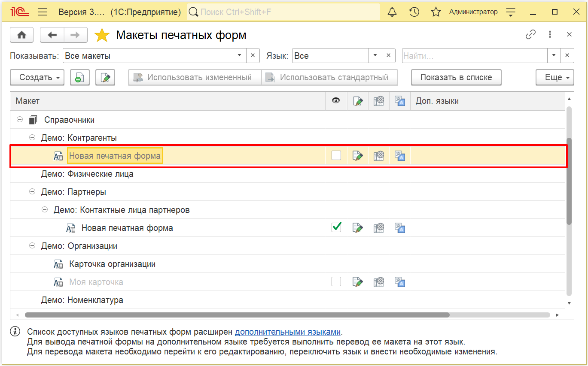The image size is (588, 366).
Task: Select the Моя карточка layout name
Action: pyautogui.click(x=96, y=282)
